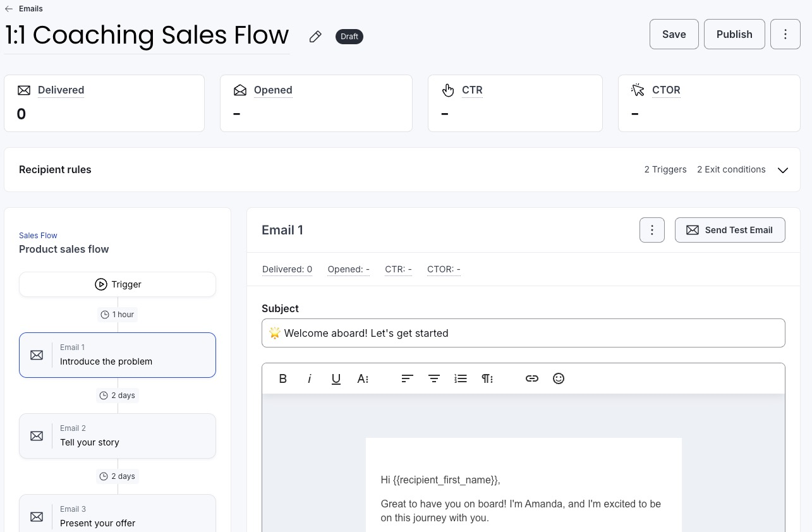The width and height of the screenshot is (812, 532).
Task: Open Email 1 more options menu
Action: [x=652, y=230]
